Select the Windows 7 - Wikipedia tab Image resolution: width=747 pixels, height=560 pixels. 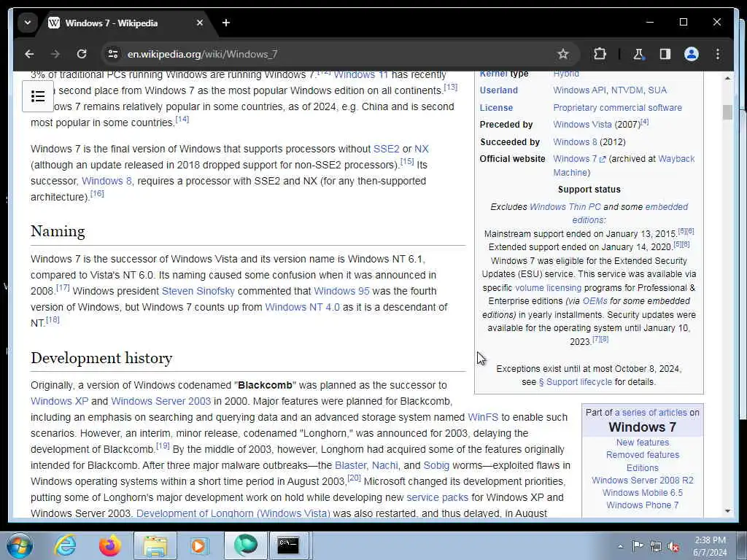(x=125, y=23)
